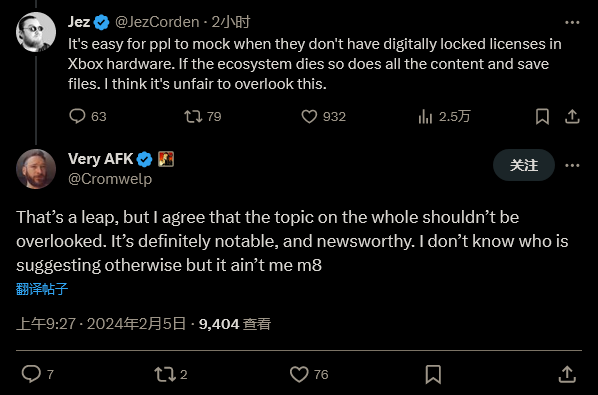598x395 pixels.
Task: Repost Very AFK's tweet with 2 reposts
Action: pyautogui.click(x=165, y=374)
